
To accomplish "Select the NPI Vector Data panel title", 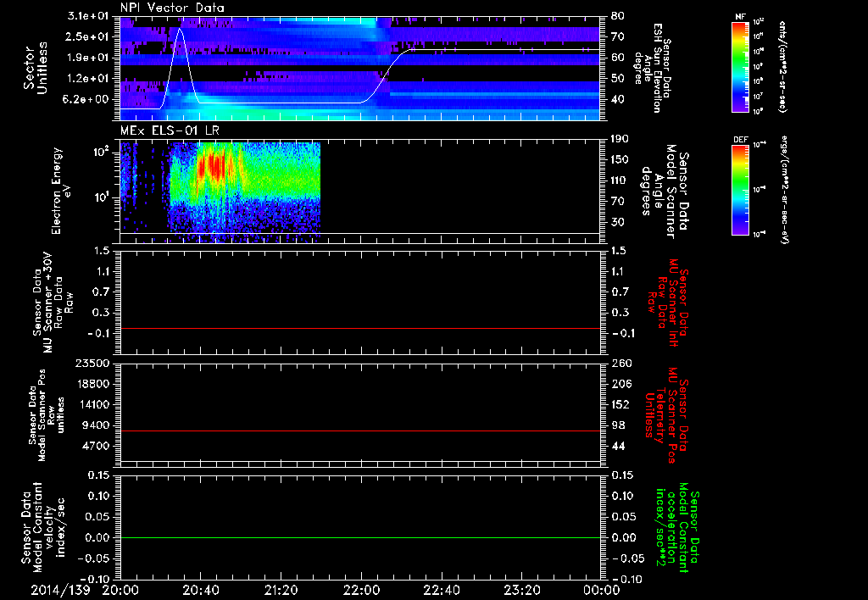I will tap(172, 8).
